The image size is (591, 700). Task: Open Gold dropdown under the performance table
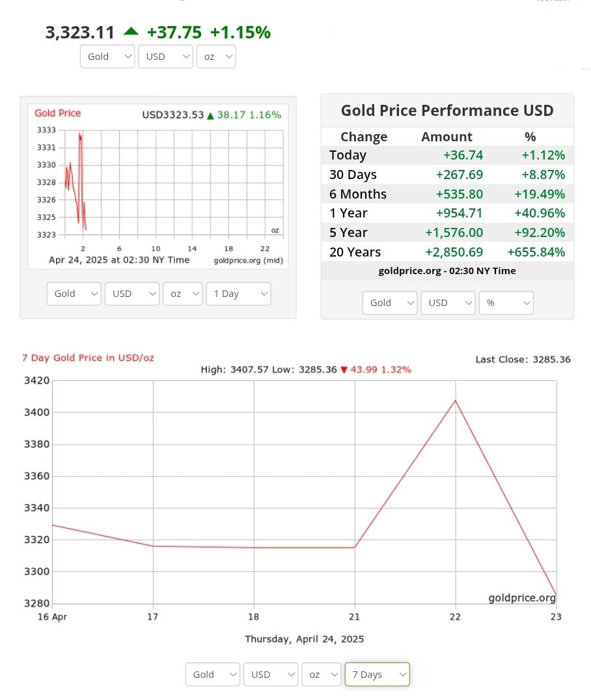pos(389,303)
